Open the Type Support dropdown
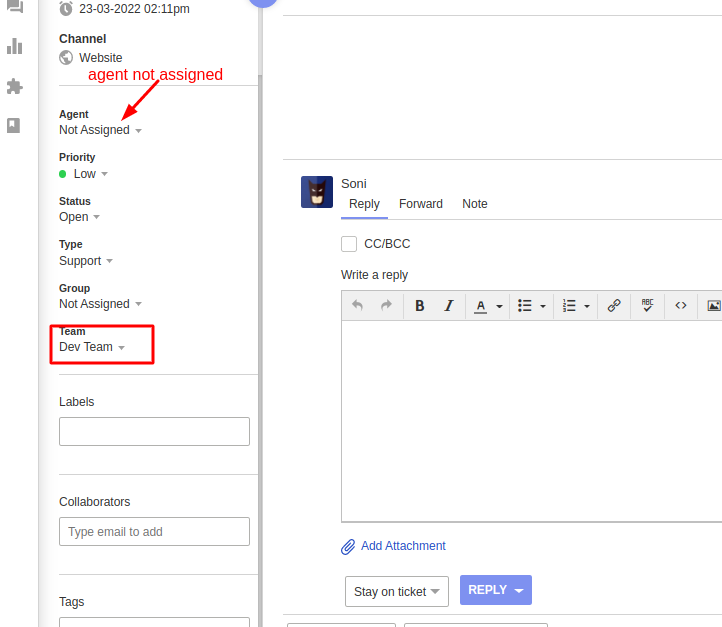722x627 pixels. pos(86,261)
